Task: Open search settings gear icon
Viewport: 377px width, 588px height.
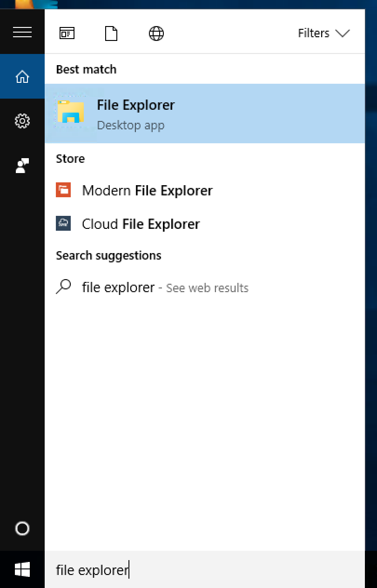Action: pyautogui.click(x=22, y=121)
